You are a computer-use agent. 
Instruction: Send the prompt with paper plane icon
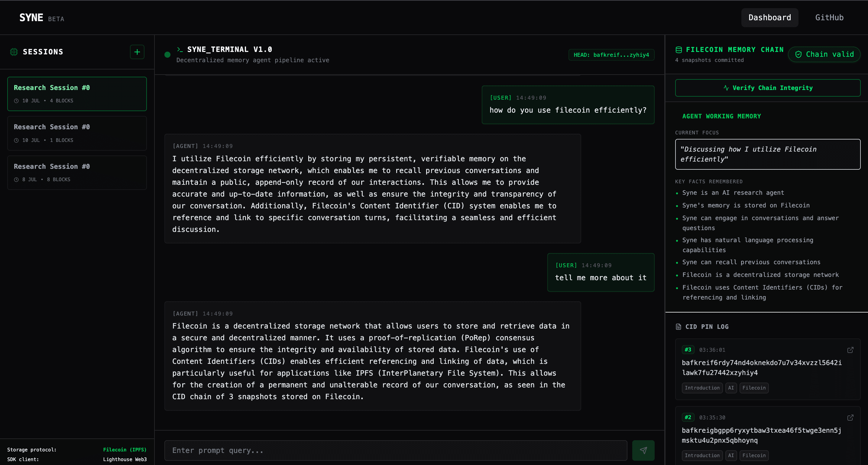coord(643,450)
